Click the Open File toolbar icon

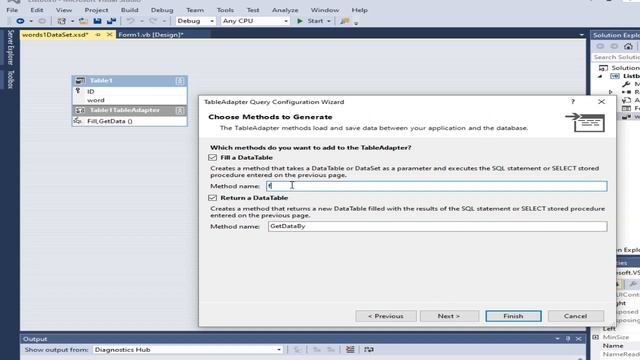coord(84,21)
